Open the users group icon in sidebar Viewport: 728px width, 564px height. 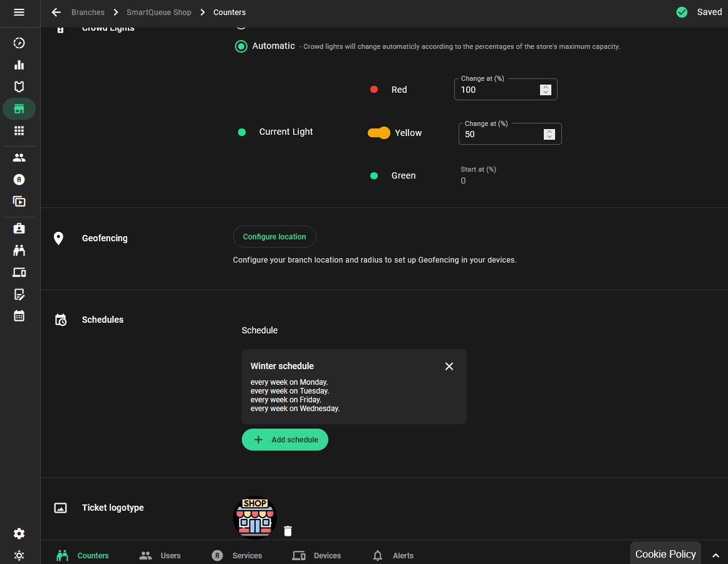[19, 158]
